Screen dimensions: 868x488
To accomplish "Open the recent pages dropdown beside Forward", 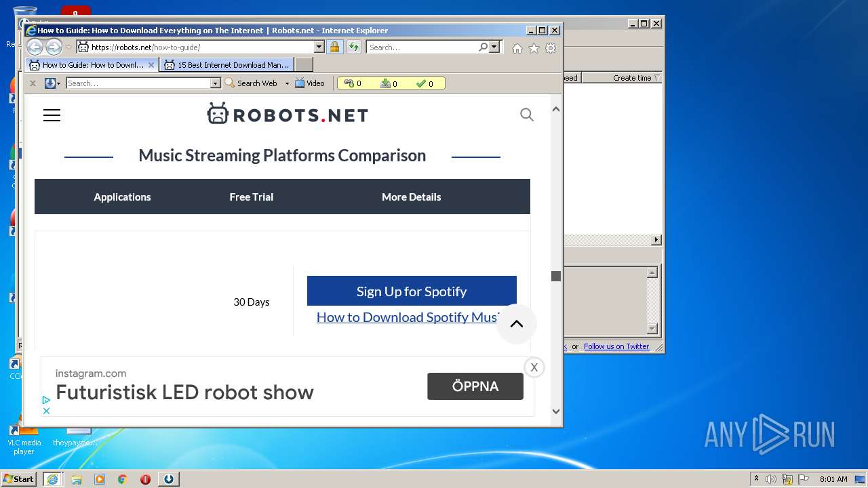I will coord(68,47).
